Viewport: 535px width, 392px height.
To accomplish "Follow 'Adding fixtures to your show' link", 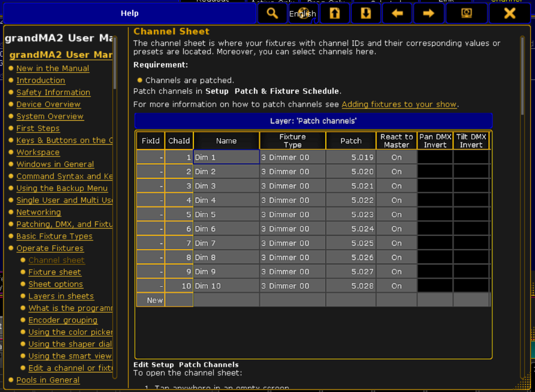I will click(x=399, y=104).
